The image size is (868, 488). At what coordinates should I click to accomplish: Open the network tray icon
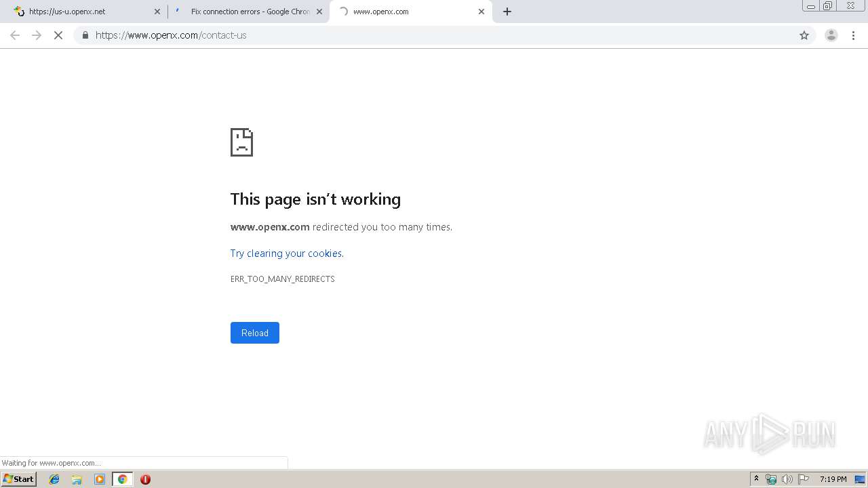(771, 479)
